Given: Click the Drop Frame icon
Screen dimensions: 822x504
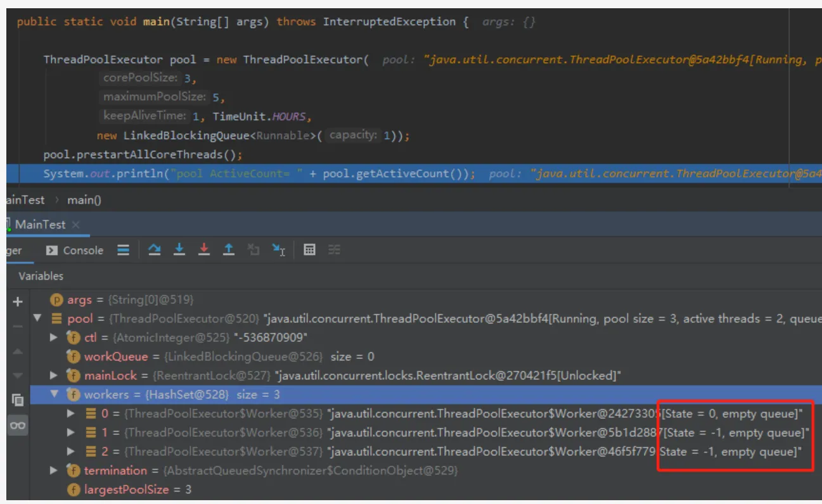Looking at the screenshot, I should [x=254, y=249].
